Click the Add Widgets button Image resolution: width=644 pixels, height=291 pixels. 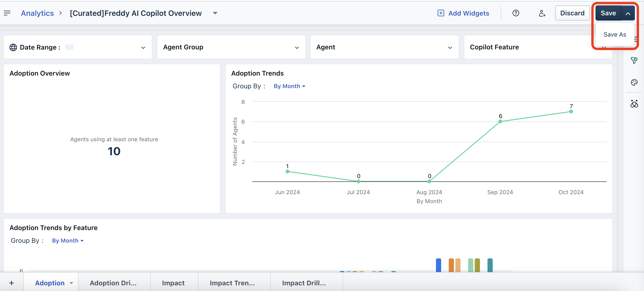(463, 13)
